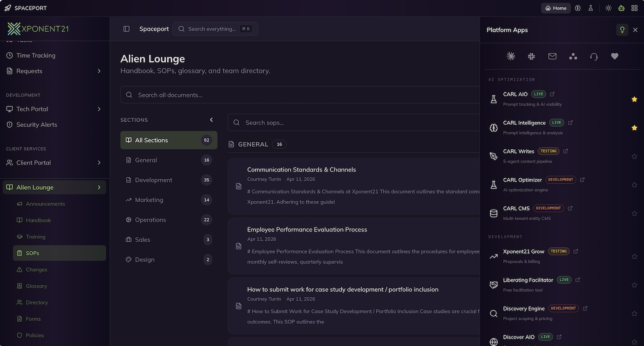Open the Handbook page
Image resolution: width=644 pixels, height=346 pixels.
click(60, 221)
